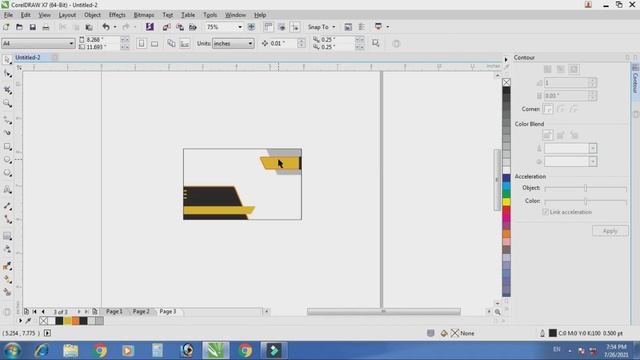The image size is (640, 360).
Task: Open the A4 page size dropdown
Action: pos(71,43)
